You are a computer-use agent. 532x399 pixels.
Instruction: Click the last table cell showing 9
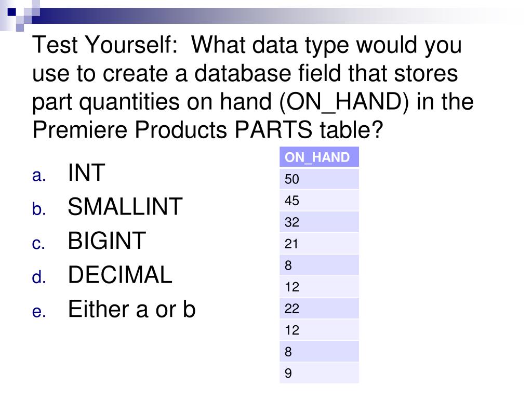(x=319, y=373)
